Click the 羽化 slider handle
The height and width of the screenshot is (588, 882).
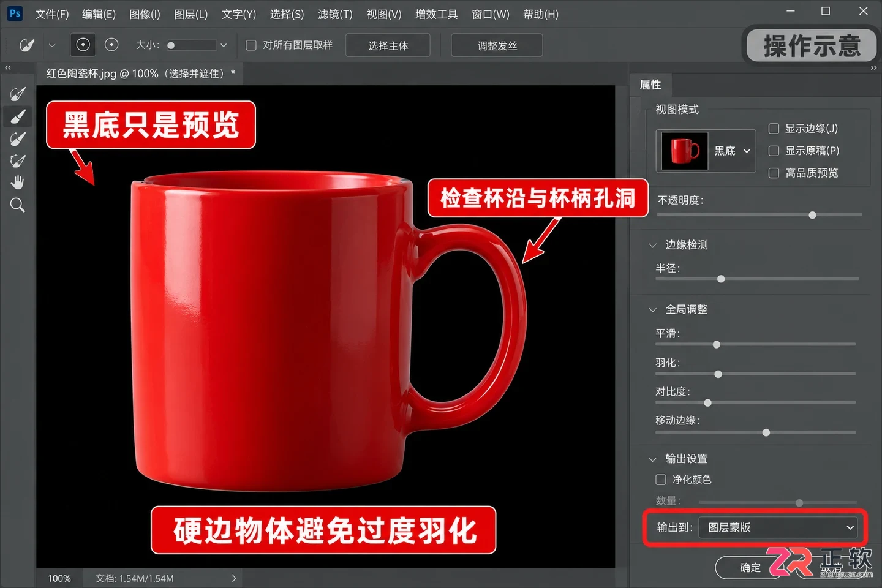pos(718,374)
